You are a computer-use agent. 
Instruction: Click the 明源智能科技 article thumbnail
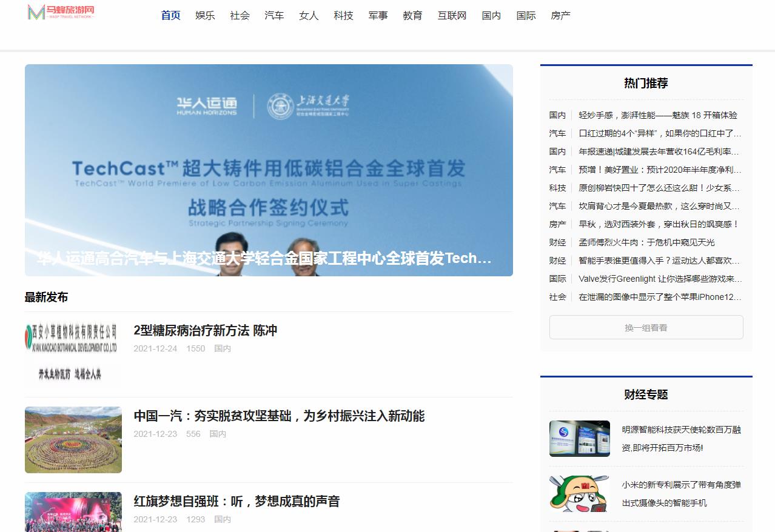click(580, 439)
